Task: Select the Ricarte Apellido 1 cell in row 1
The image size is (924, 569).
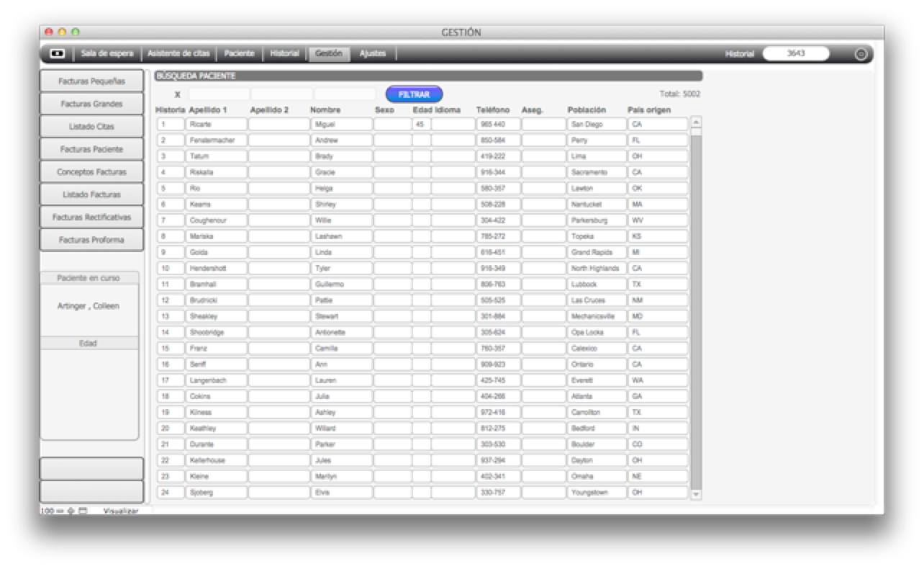Action: 216,125
